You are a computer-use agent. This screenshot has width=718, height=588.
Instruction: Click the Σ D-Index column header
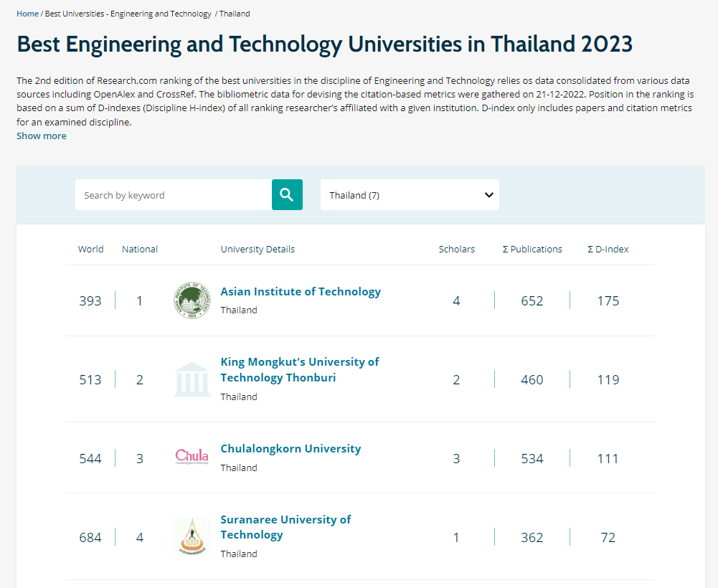point(608,249)
